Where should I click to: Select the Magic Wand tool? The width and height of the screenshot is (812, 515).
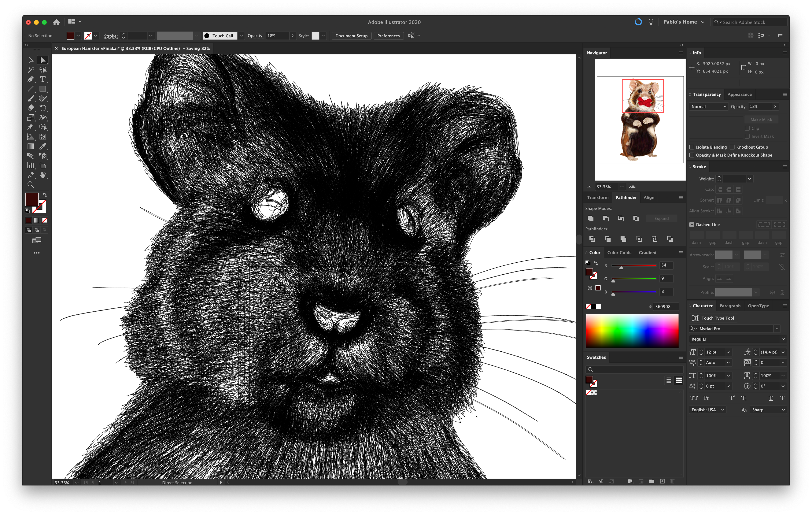(x=31, y=70)
